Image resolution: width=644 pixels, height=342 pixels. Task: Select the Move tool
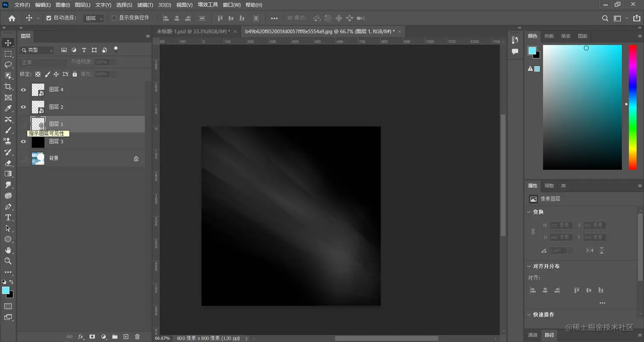(x=8, y=43)
